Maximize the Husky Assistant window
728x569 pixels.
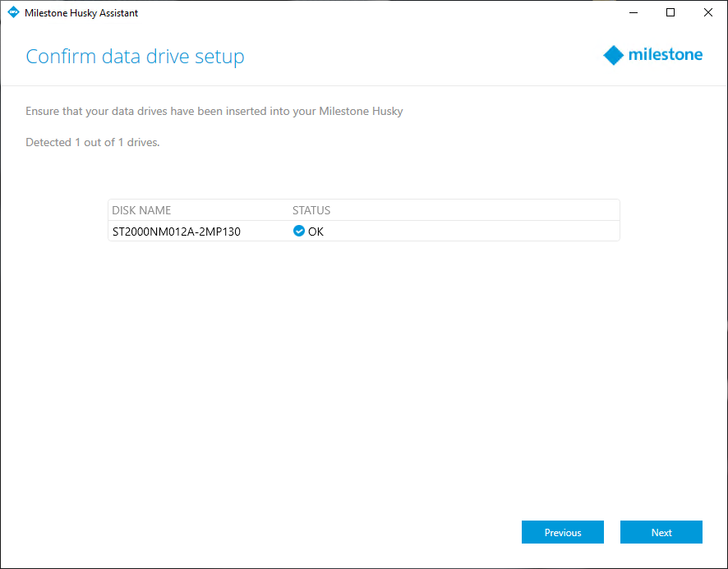point(670,12)
